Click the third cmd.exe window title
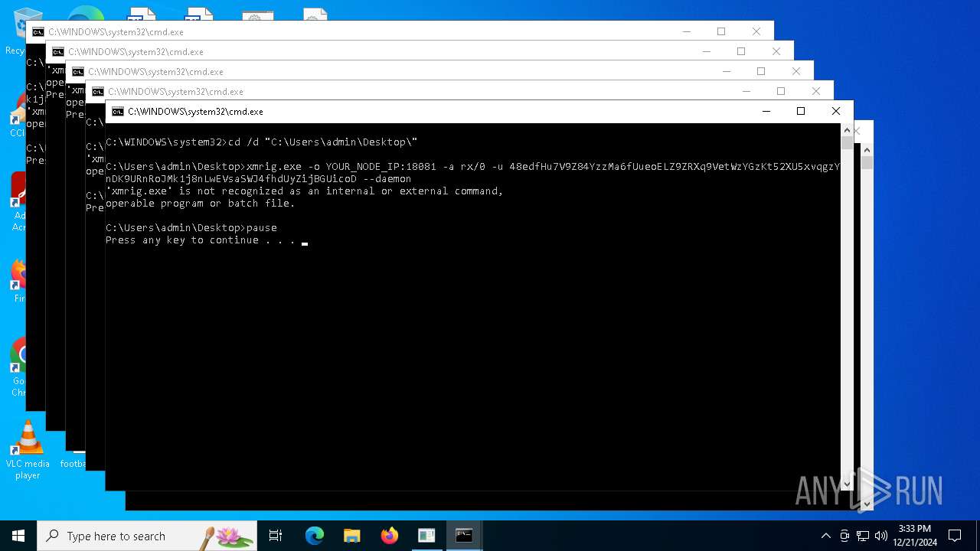Screen dimensions: 980x551 (155, 72)
